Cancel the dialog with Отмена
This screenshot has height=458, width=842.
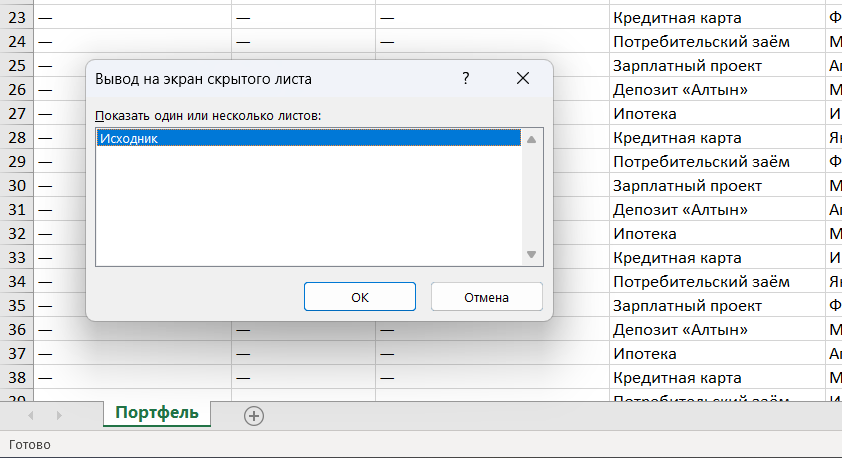[487, 297]
